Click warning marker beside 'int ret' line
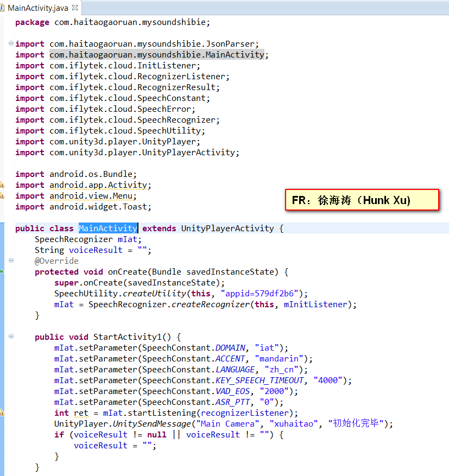Image resolution: width=449 pixels, height=476 pixels. [2, 412]
